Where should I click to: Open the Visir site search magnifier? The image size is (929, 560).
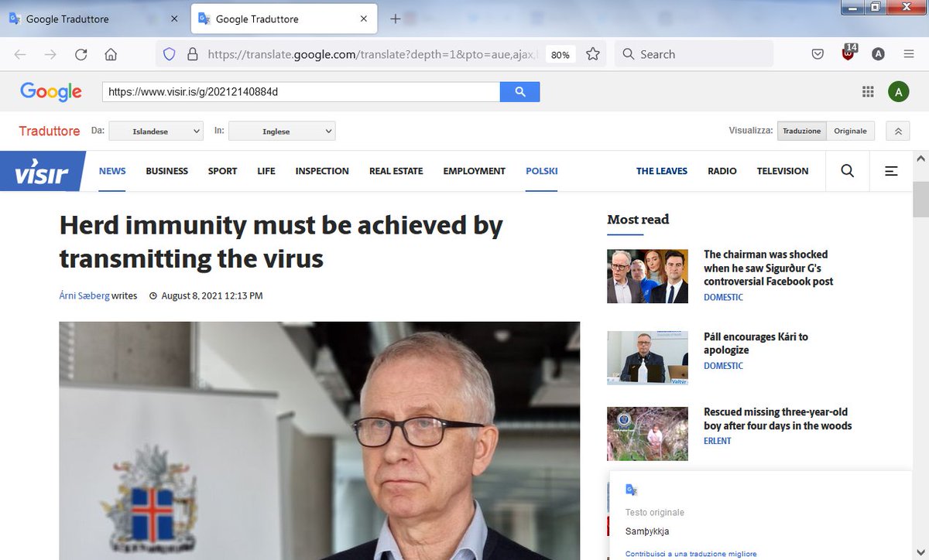pos(848,171)
